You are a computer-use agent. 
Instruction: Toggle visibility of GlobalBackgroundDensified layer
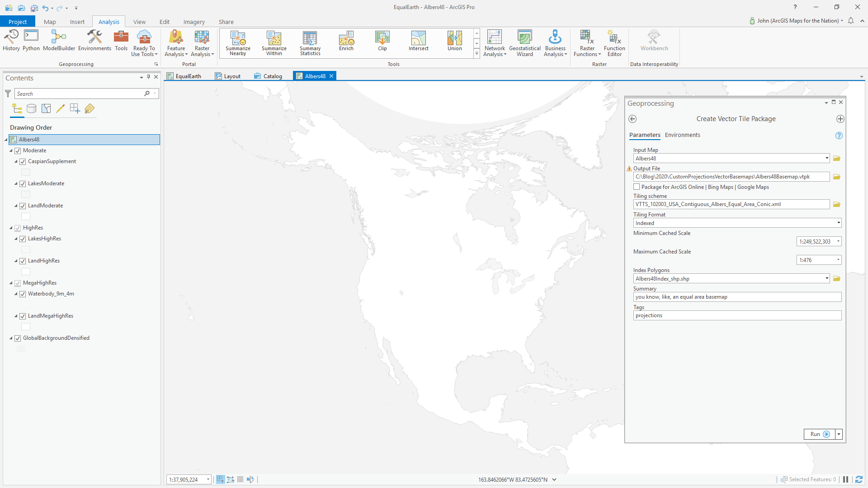(x=18, y=338)
